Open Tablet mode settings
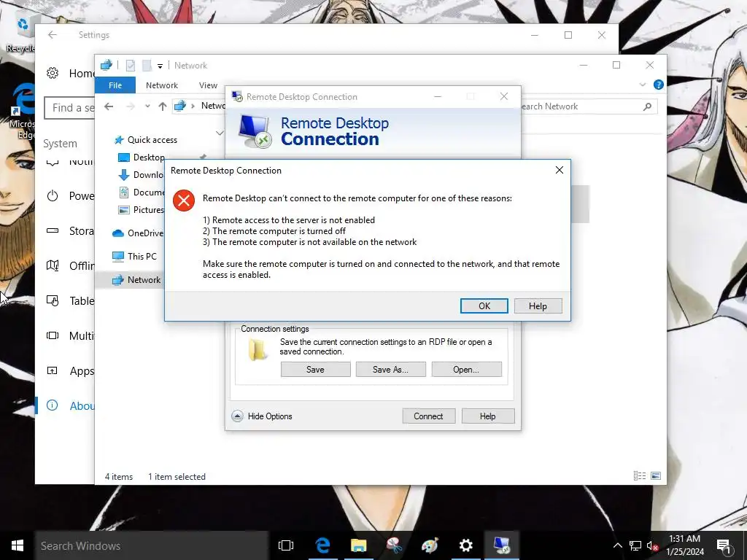747x560 pixels. (70, 301)
